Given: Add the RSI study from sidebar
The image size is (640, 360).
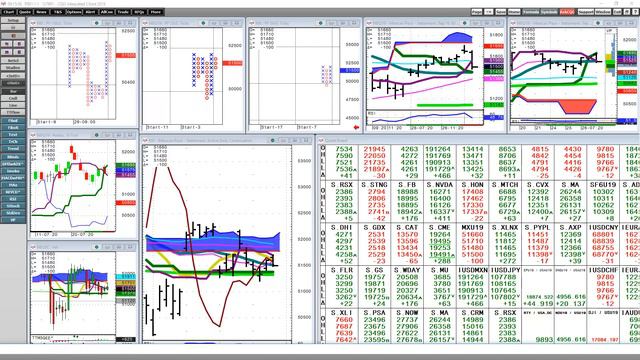Looking at the screenshot, I should (13, 199).
